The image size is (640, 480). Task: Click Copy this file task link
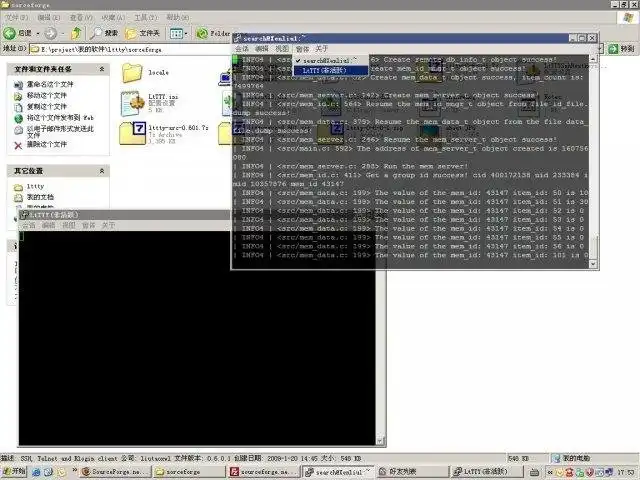46,107
